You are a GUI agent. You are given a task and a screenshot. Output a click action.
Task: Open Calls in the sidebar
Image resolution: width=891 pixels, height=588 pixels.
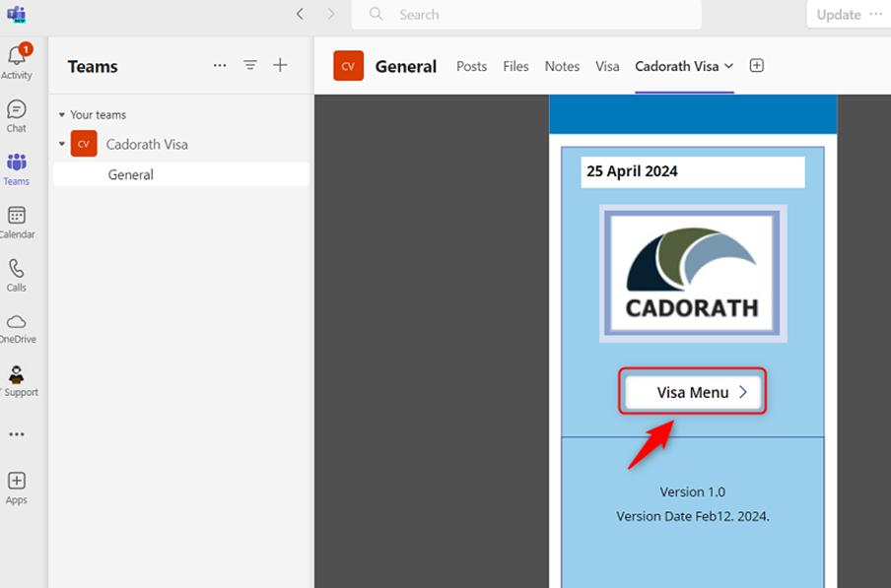pyautogui.click(x=17, y=275)
